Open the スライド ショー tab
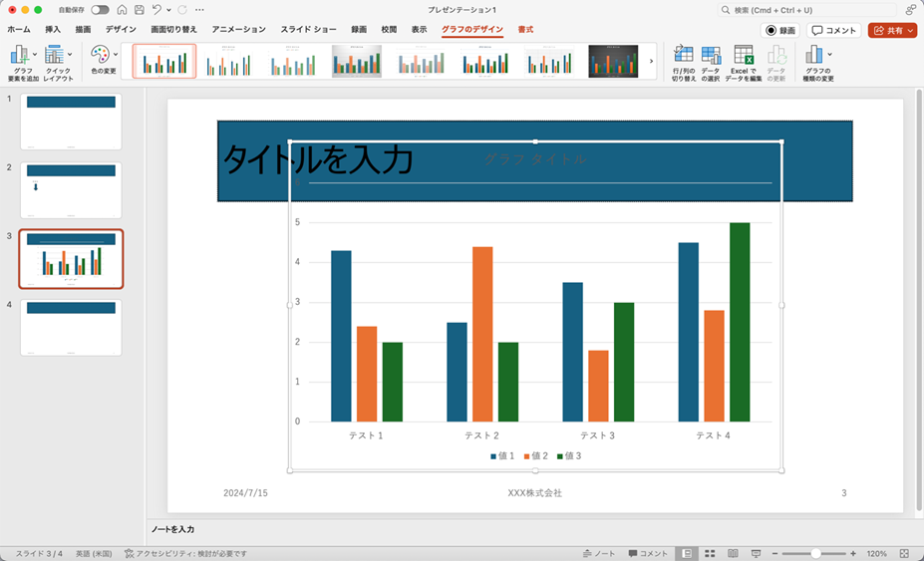 308,30
